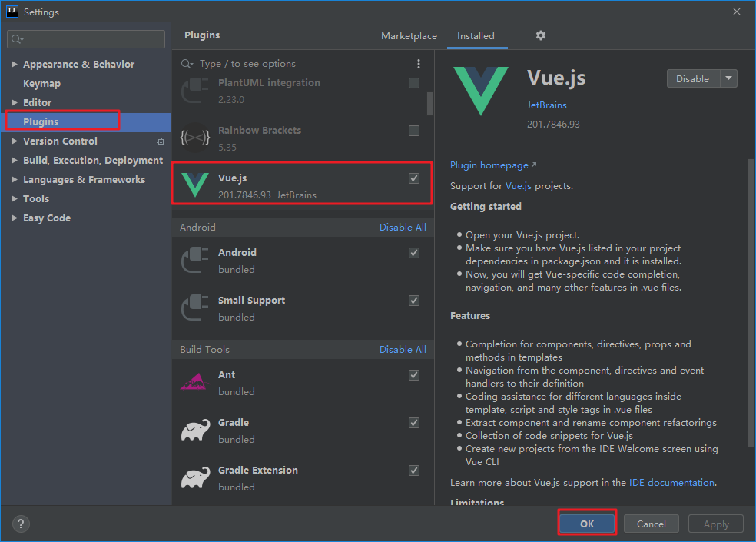The width and height of the screenshot is (756, 542).
Task: Click the Disable button for Vue.js
Action: (693, 78)
